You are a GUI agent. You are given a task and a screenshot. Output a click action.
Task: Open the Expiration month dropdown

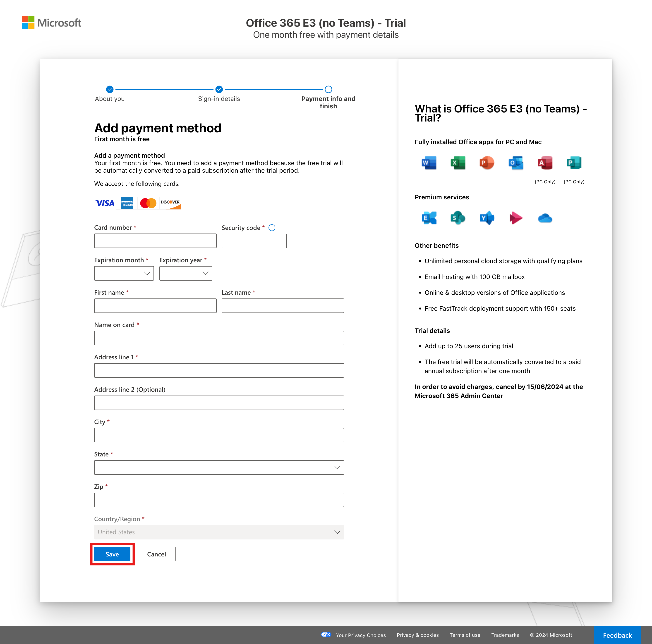[x=124, y=273]
